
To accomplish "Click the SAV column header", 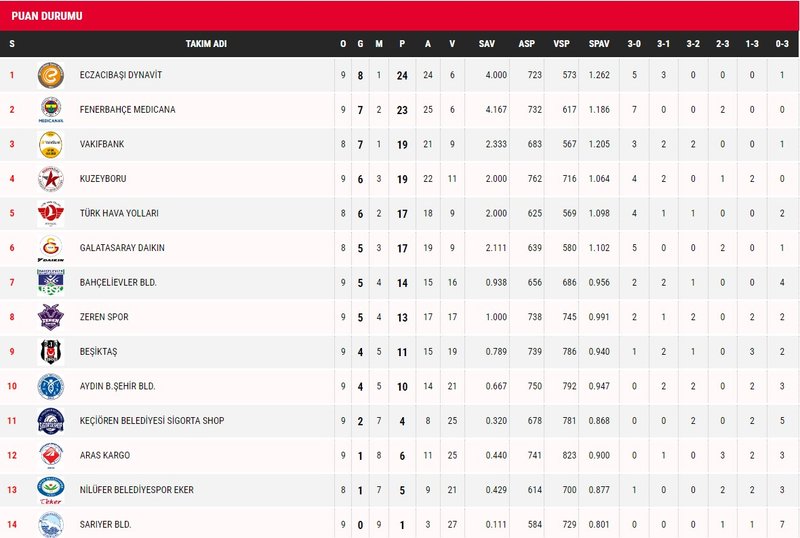I will point(487,44).
